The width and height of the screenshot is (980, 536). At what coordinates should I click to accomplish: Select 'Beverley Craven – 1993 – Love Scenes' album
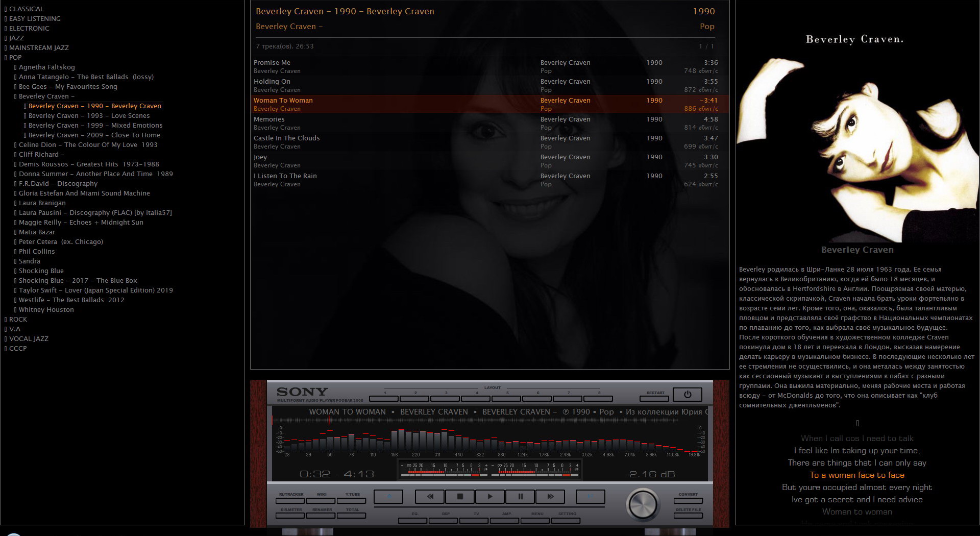(89, 116)
